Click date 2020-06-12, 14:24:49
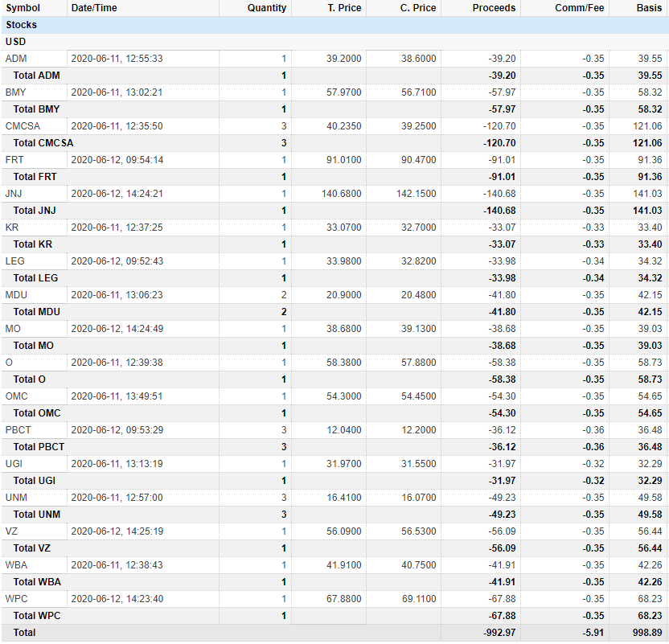Screen dimensions: 669x644 click(117, 329)
